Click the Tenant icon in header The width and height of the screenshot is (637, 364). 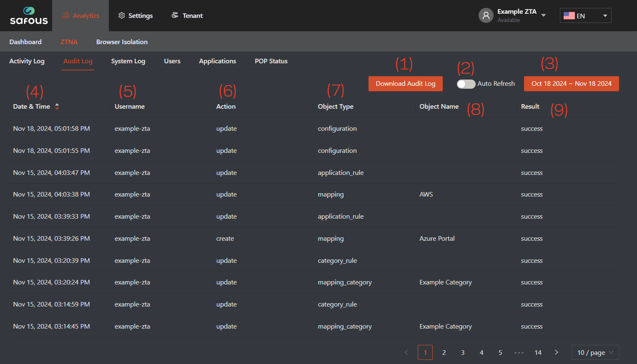coord(175,15)
